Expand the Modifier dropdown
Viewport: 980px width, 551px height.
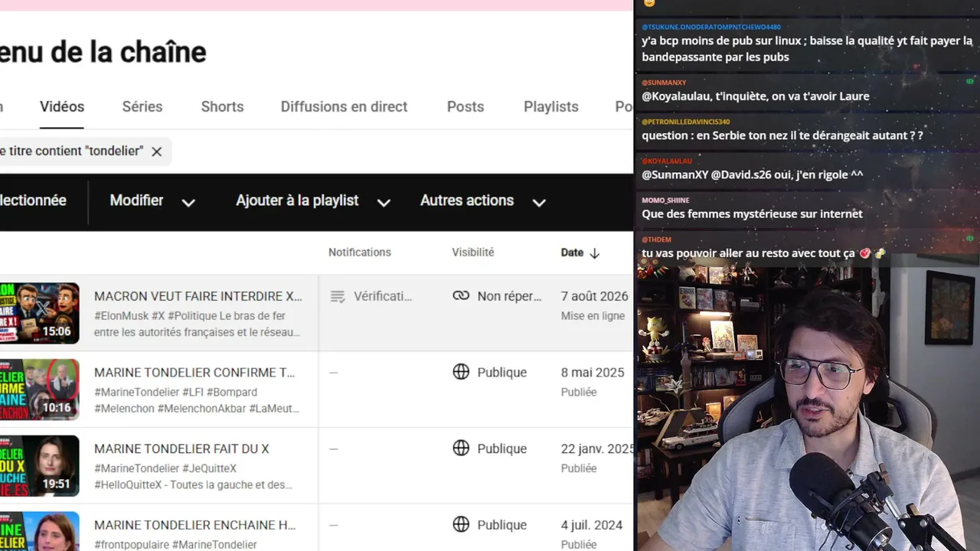(152, 201)
